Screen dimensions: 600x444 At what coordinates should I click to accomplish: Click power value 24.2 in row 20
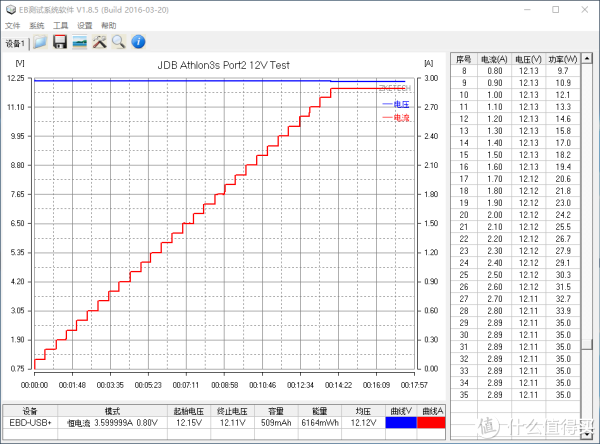click(563, 215)
